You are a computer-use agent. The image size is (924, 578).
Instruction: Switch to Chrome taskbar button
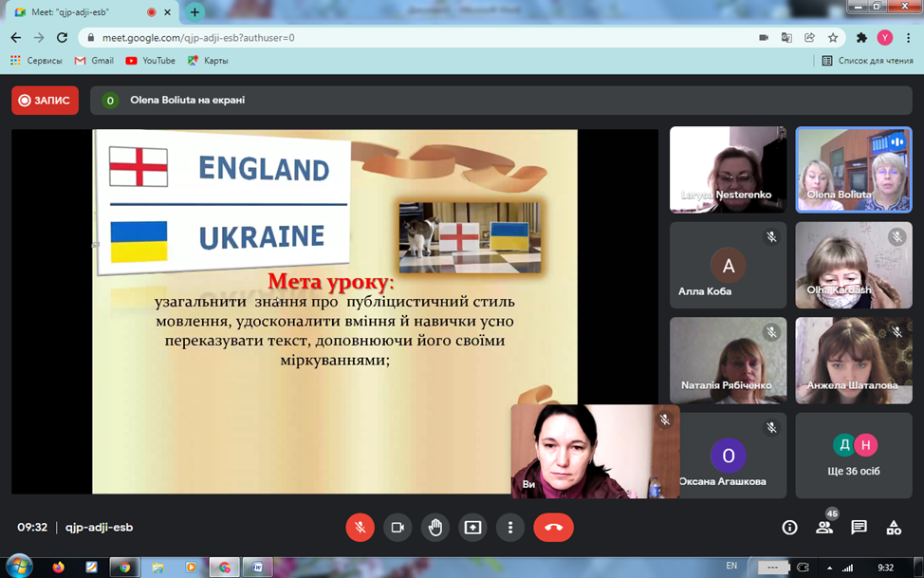click(x=125, y=568)
